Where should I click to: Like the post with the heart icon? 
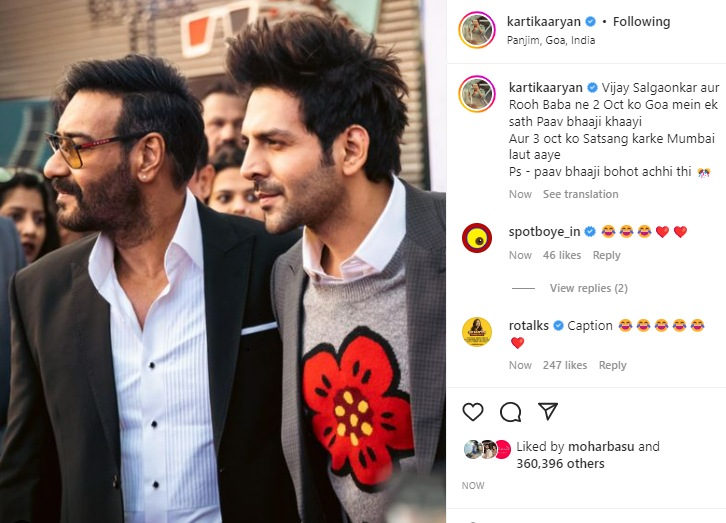[x=473, y=411]
